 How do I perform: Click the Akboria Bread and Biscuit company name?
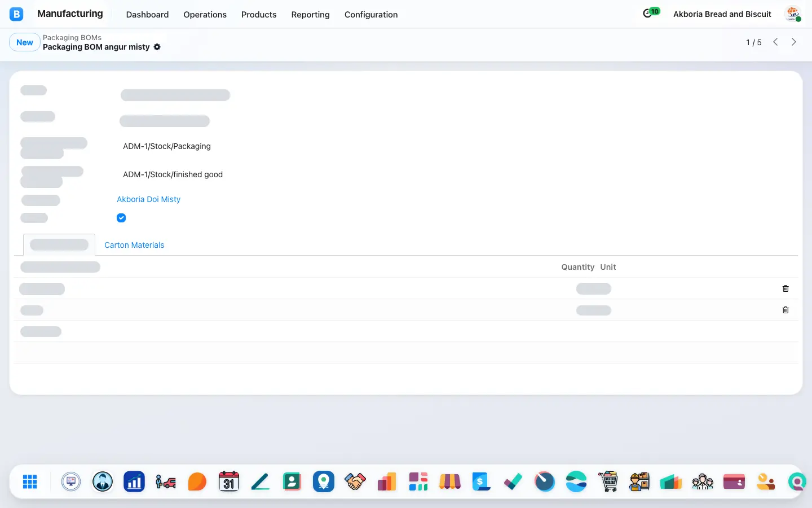click(722, 14)
